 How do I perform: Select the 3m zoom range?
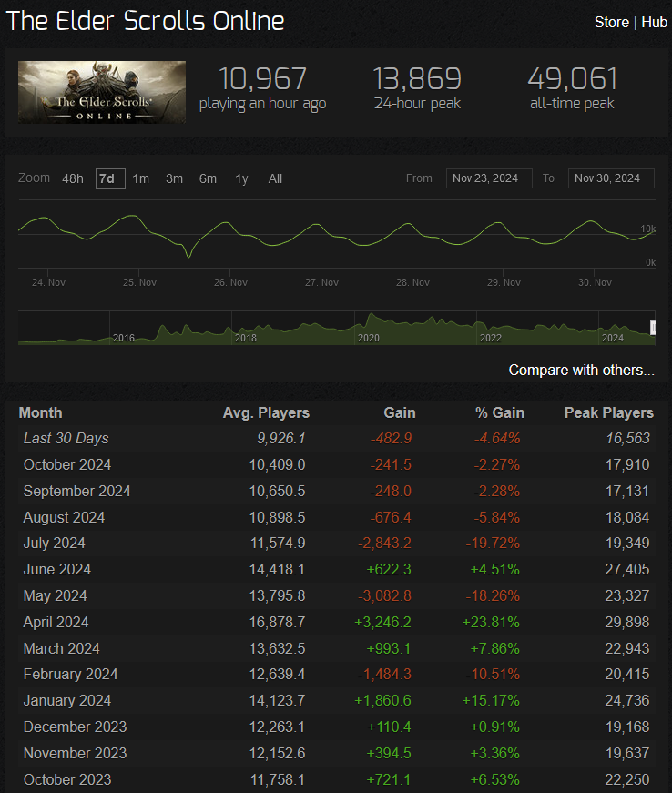point(175,178)
